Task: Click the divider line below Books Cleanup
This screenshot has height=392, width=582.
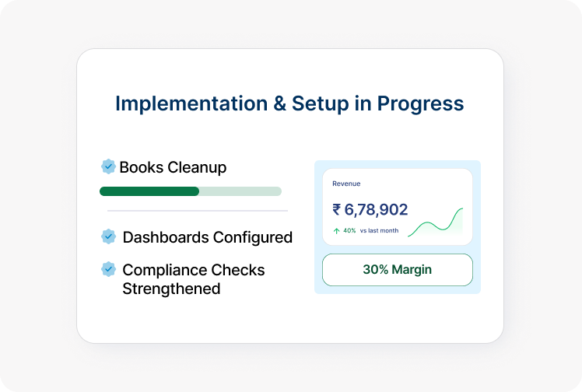Action: [x=197, y=211]
